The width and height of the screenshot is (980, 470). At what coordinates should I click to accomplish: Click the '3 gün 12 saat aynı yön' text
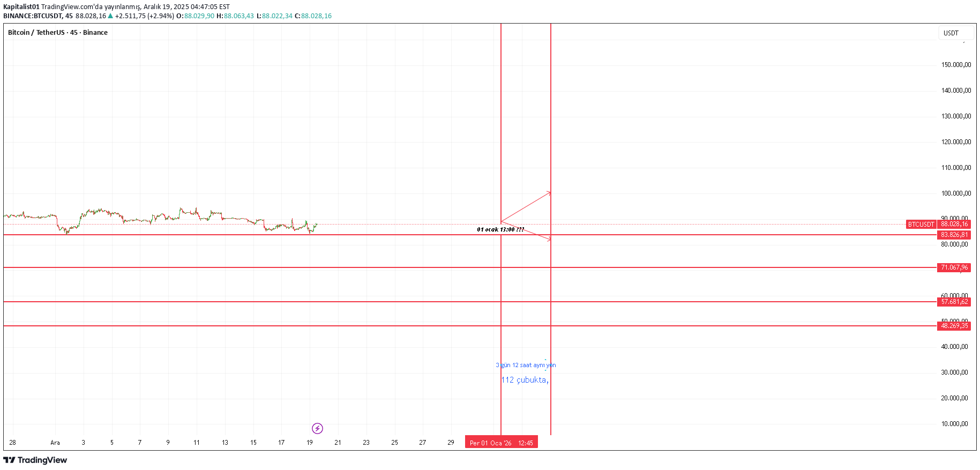[x=526, y=365]
